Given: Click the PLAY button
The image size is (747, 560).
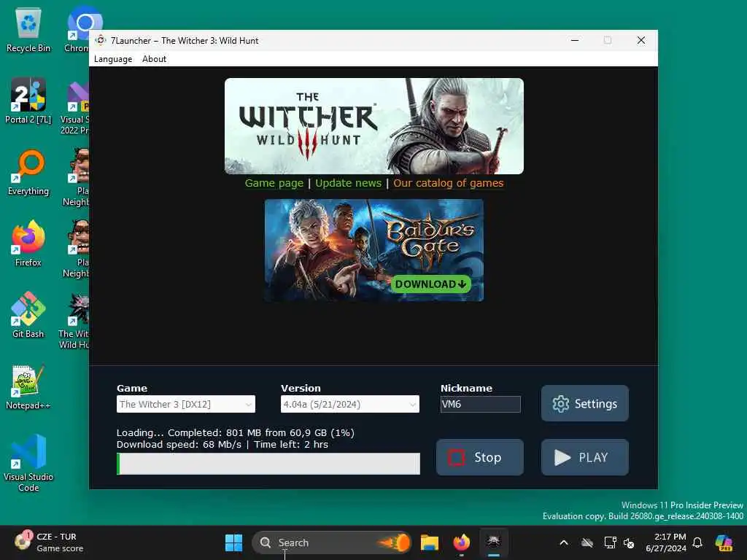Looking at the screenshot, I should point(584,457).
